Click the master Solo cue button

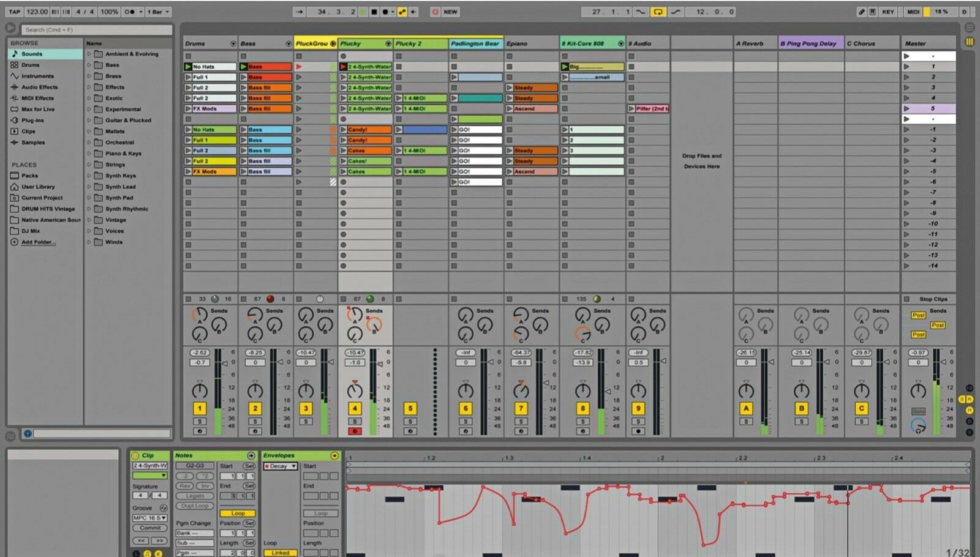coord(918,411)
